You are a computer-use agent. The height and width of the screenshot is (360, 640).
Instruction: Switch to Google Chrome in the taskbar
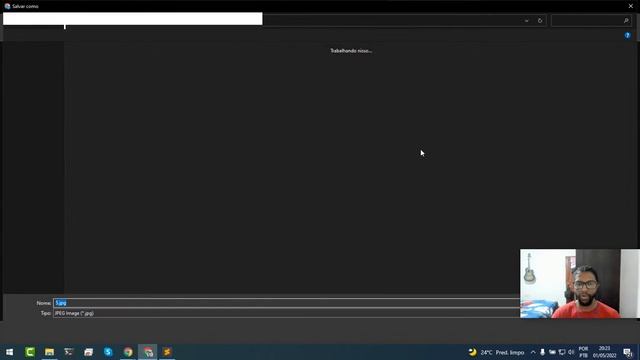click(x=128, y=352)
